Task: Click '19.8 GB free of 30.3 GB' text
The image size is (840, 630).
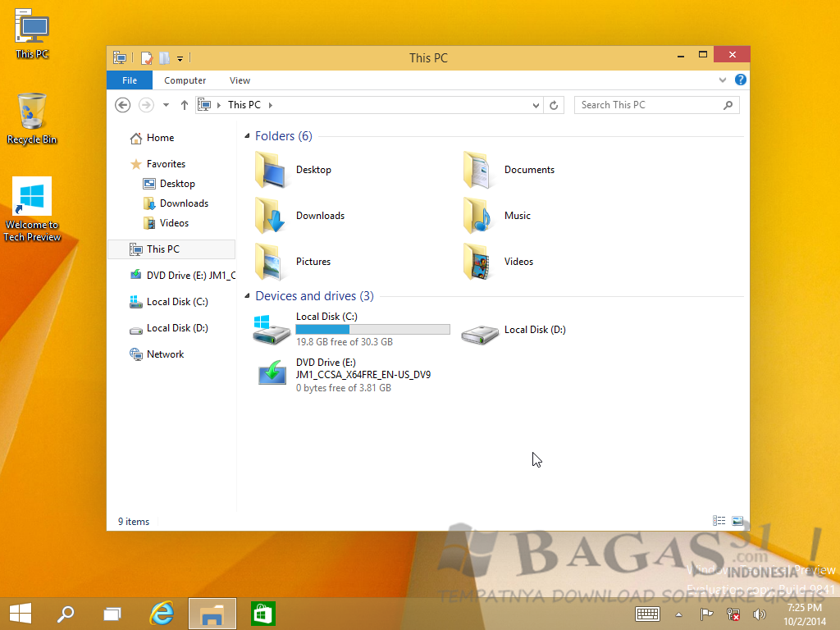Action: click(345, 342)
